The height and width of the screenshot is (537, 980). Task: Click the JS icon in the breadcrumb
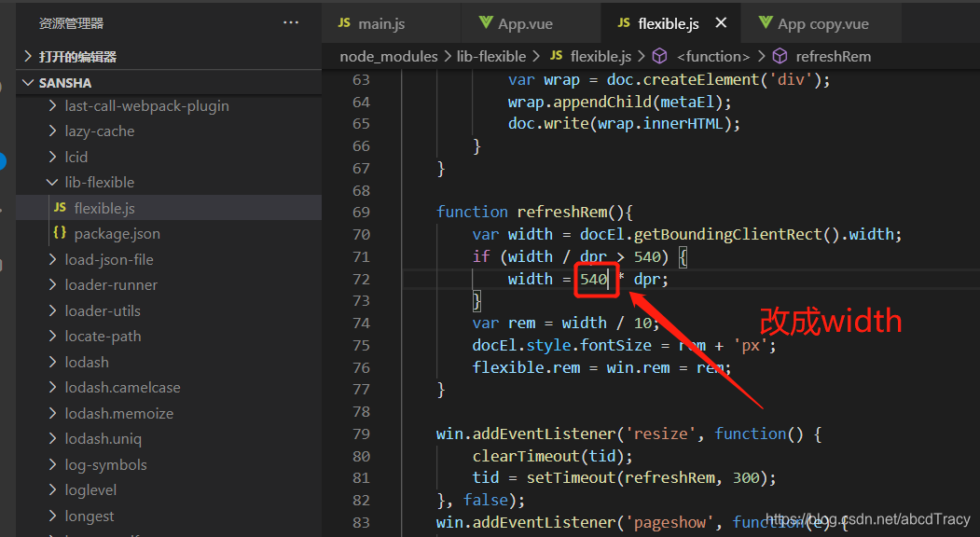point(557,56)
